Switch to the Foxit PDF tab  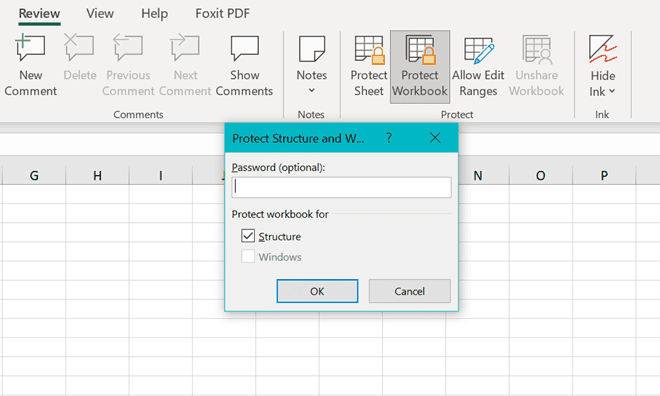222,13
